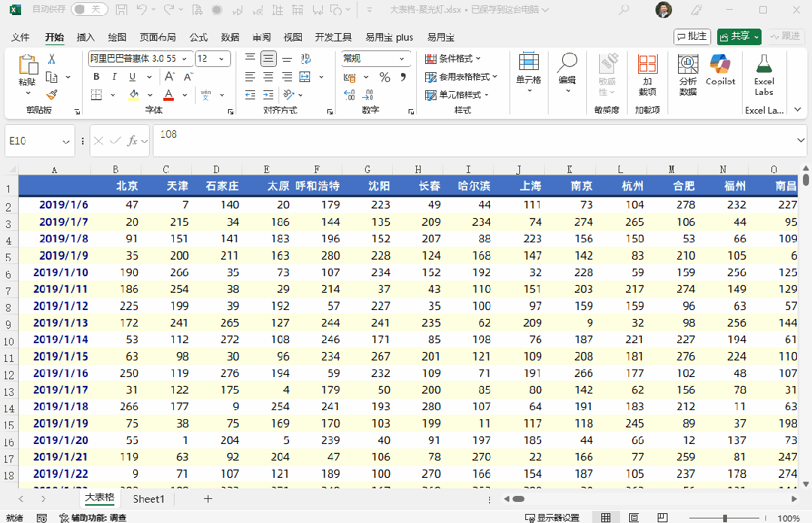Viewport: 812px width, 523px height.
Task: Click the text orientation icon
Action: tap(288, 95)
